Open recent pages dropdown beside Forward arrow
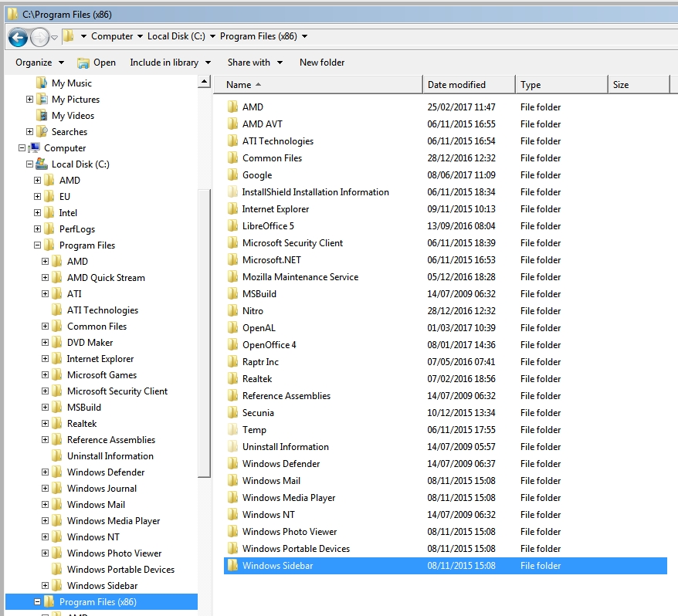The width and height of the screenshot is (678, 616). (54, 38)
